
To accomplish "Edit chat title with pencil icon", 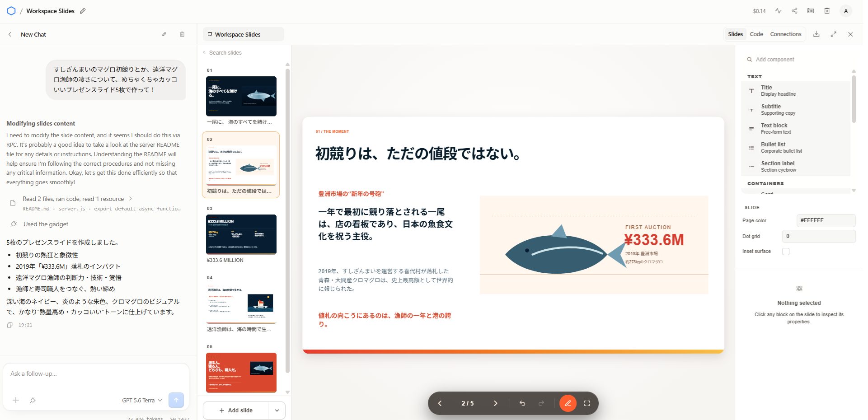I will tap(164, 34).
